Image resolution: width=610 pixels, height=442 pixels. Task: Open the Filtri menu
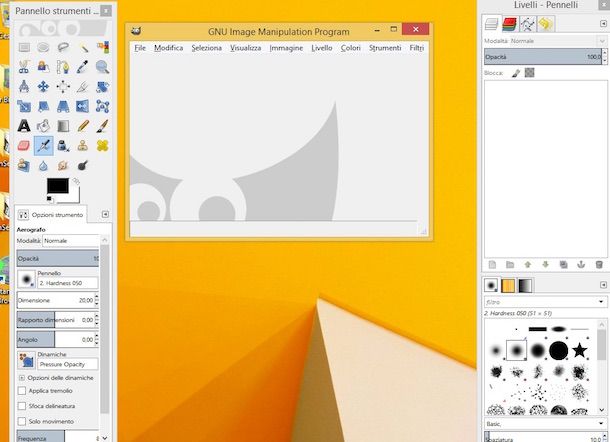(417, 48)
